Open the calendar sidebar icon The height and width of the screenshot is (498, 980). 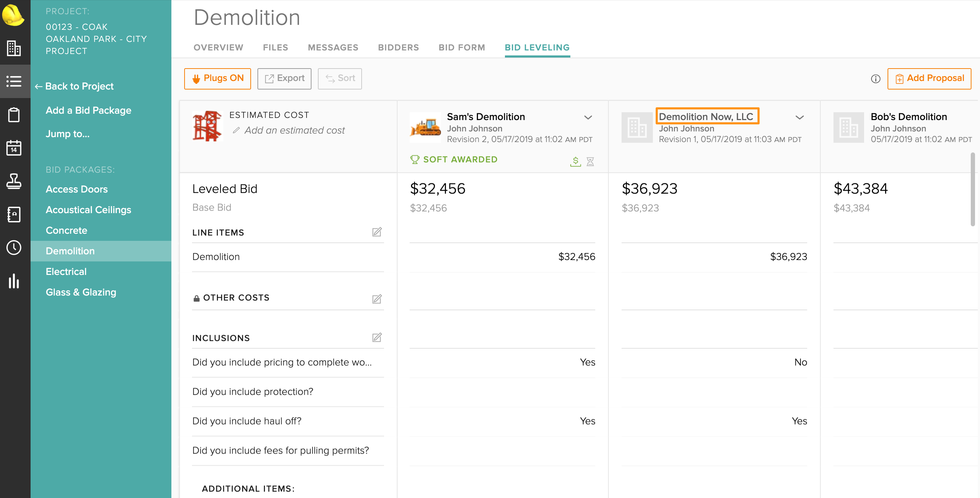click(14, 147)
